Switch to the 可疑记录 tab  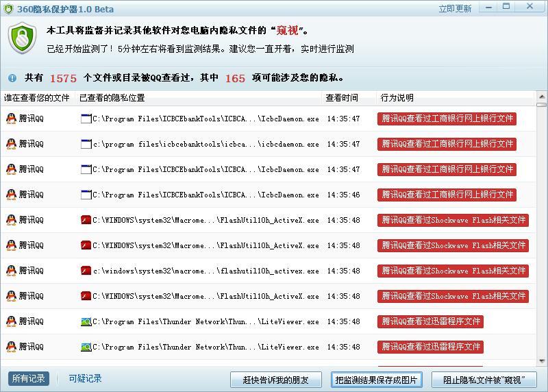(85, 378)
